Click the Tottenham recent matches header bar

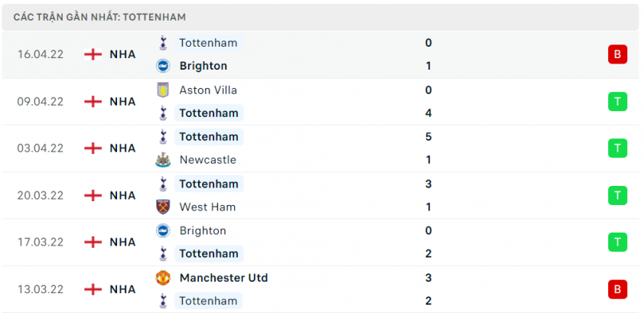pyautogui.click(x=320, y=18)
